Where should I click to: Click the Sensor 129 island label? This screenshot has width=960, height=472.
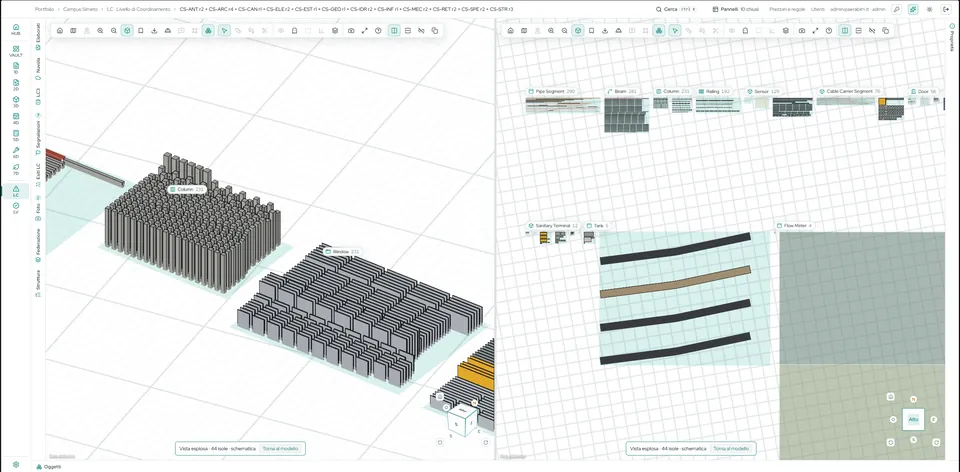coord(763,91)
